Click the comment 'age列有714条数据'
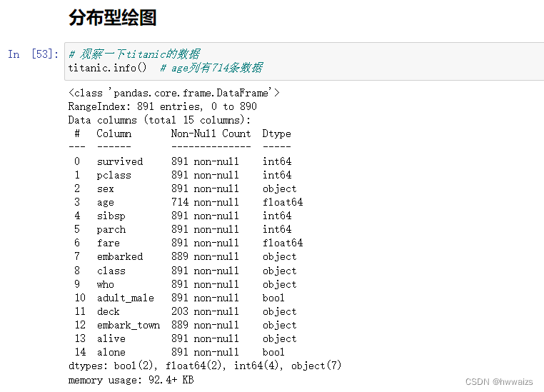The image size is (544, 392). click(211, 67)
